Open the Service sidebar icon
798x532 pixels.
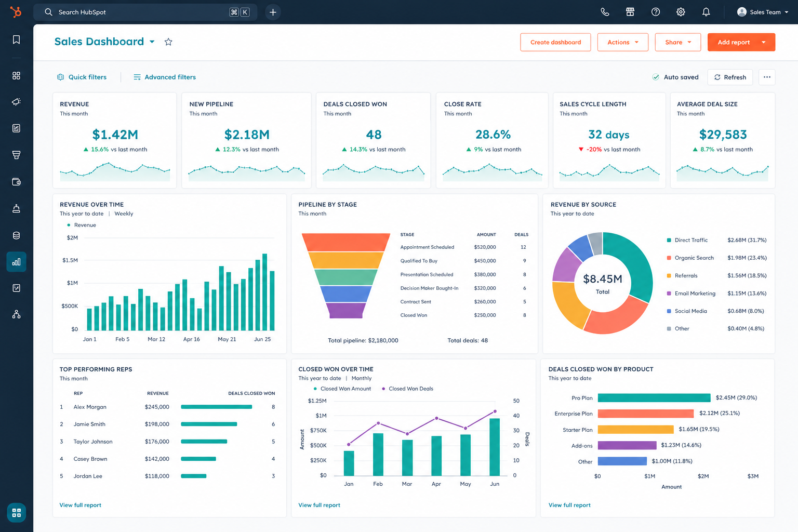pos(16,208)
